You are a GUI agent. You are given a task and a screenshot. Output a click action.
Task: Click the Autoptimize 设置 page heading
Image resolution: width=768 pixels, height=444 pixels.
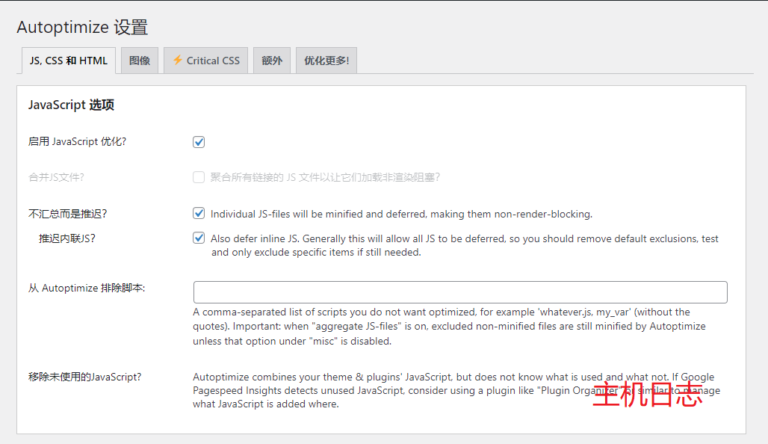[x=82, y=27]
